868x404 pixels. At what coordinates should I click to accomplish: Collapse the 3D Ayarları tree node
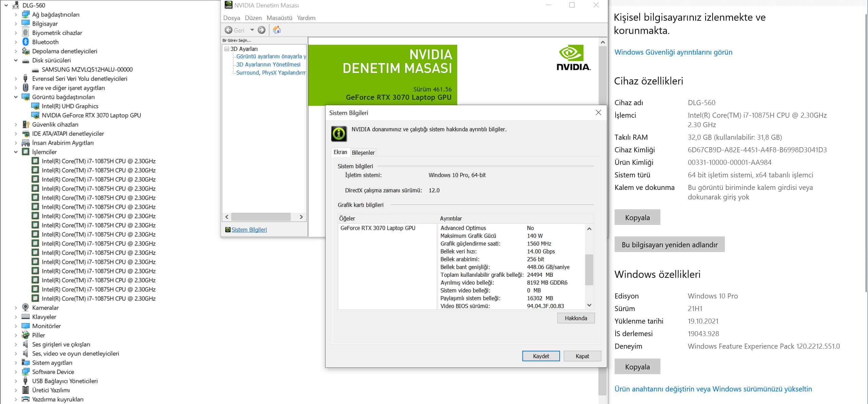[x=227, y=49]
